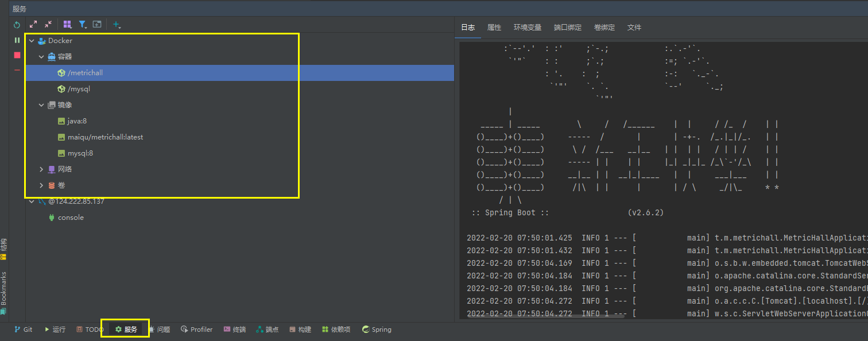
Task: Click the Add Service plus icon
Action: click(117, 25)
